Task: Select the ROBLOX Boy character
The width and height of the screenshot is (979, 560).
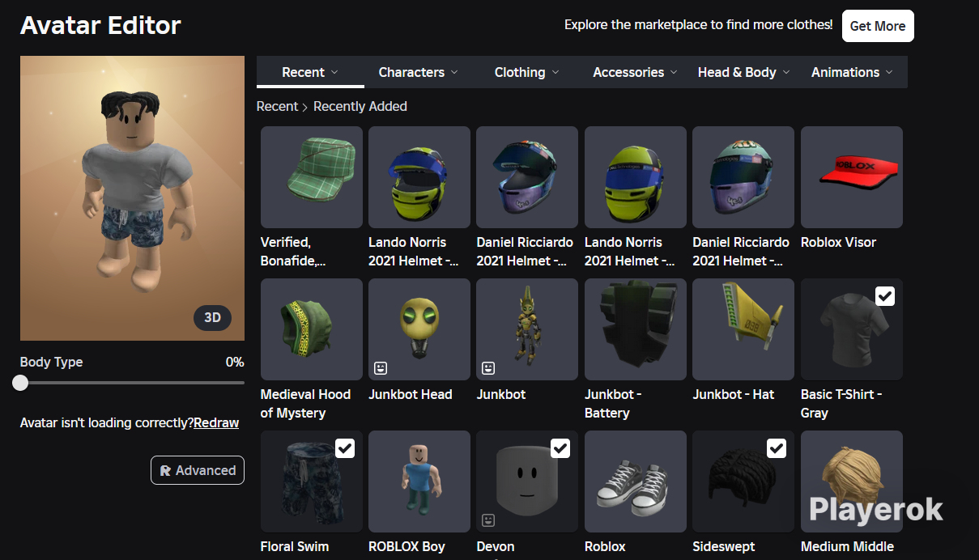Action: tap(419, 482)
